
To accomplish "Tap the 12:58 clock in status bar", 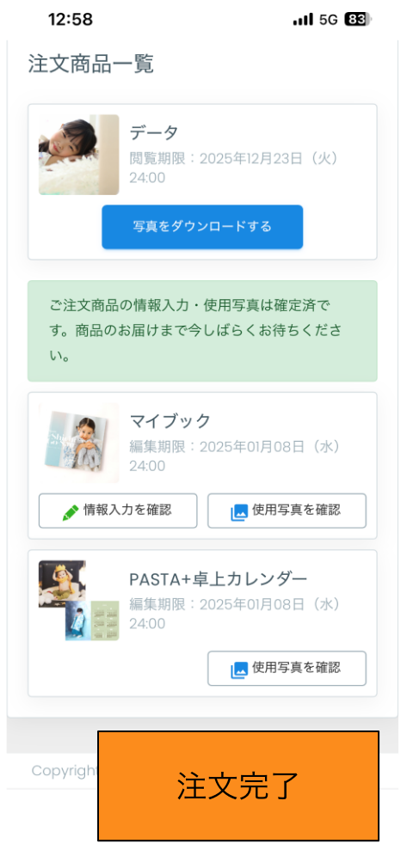I will (71, 20).
